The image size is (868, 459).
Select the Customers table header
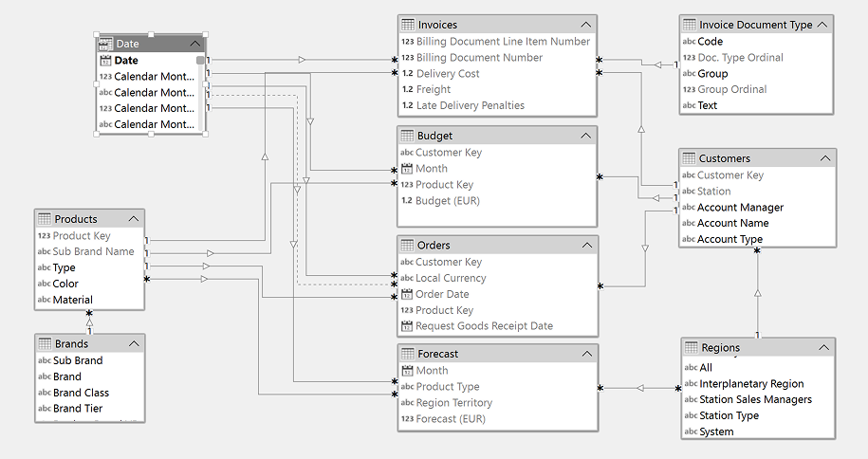tap(757, 158)
